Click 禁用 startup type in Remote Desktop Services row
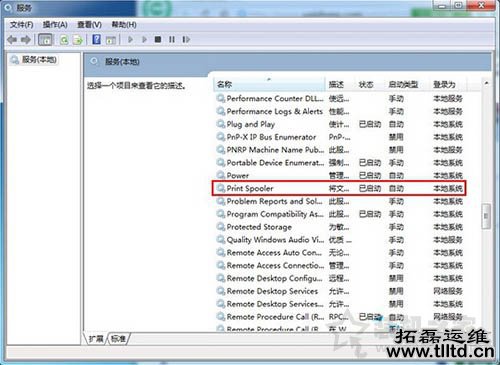The width and height of the screenshot is (500, 365). 396,291
